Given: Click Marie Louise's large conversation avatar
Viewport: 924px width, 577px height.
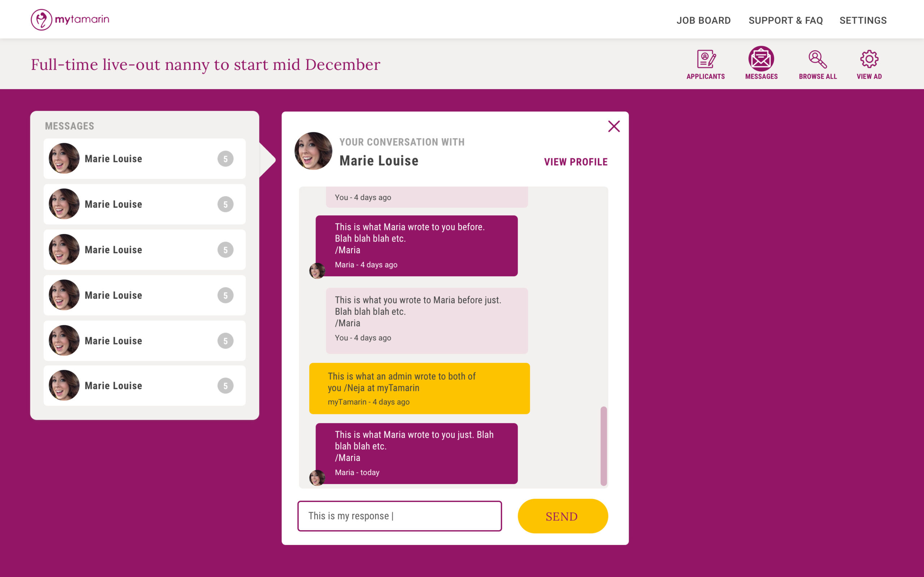Looking at the screenshot, I should [x=313, y=151].
